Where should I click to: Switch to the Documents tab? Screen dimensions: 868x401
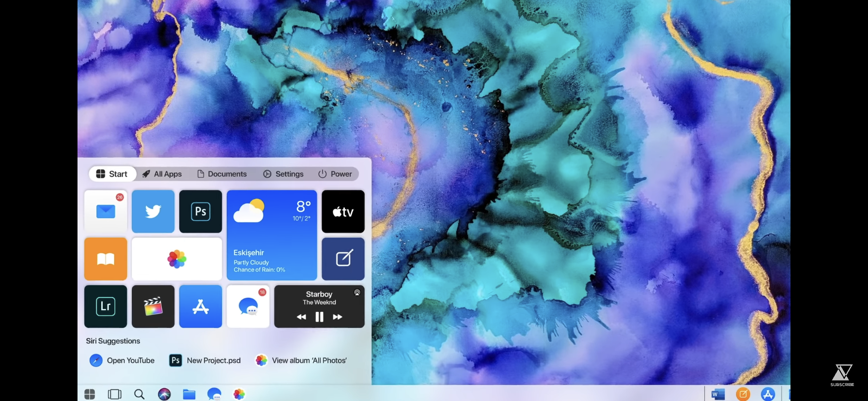[x=222, y=174]
